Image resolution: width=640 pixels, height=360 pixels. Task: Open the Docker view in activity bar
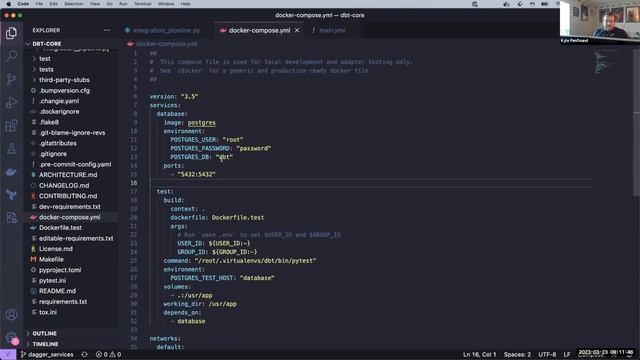(11, 171)
